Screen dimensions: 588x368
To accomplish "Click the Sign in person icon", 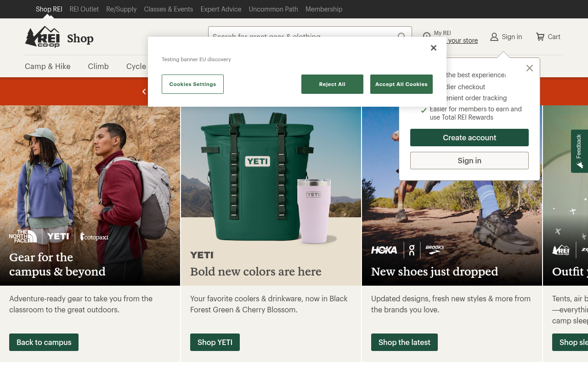I will tap(494, 37).
